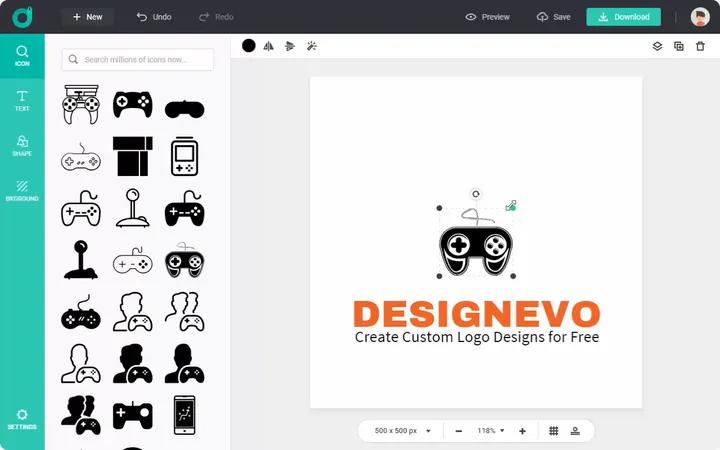Click the rotate handle above the gamepad

pyautogui.click(x=476, y=194)
